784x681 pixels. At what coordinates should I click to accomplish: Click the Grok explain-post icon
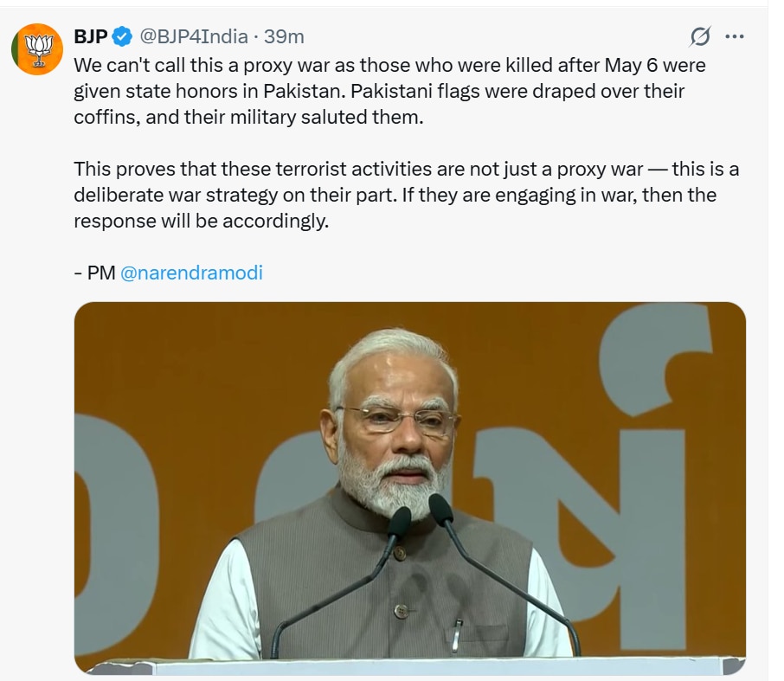point(700,36)
